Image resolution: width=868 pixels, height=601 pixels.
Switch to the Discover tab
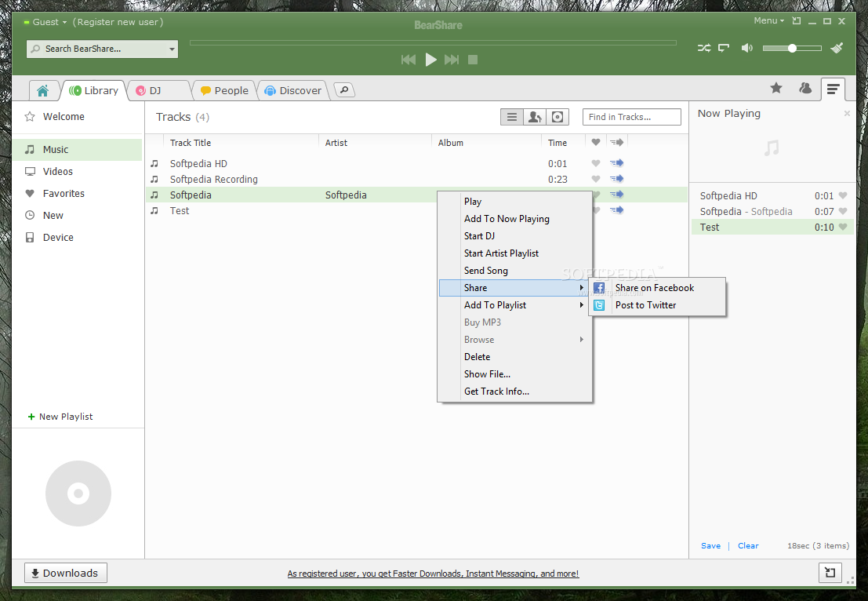pos(293,90)
